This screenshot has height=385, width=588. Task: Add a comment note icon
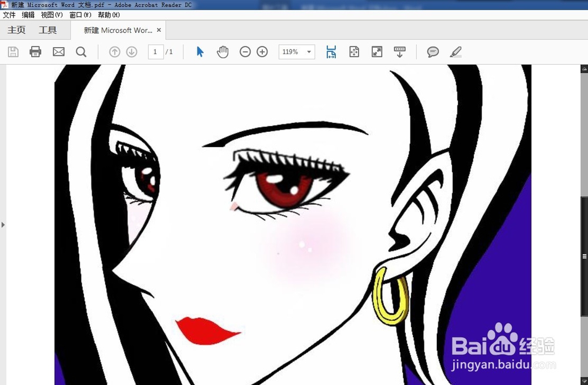[x=433, y=52]
